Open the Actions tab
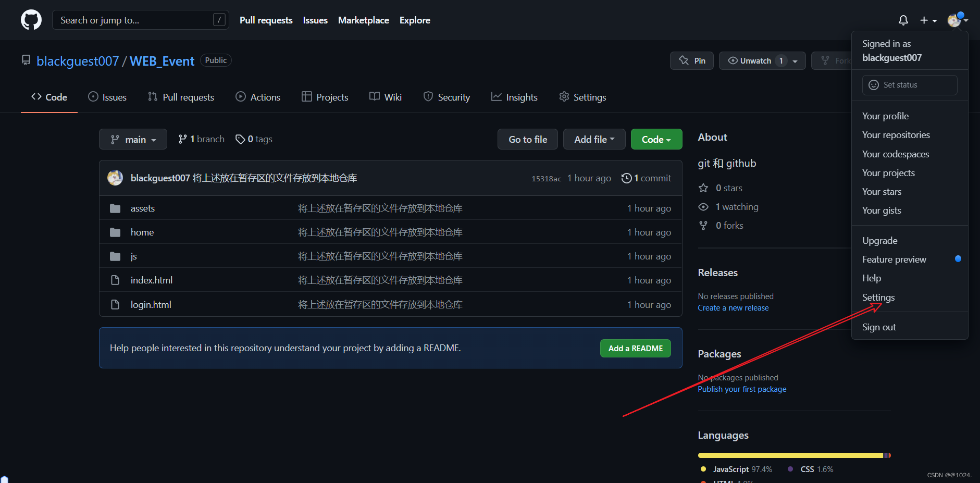The image size is (980, 483). click(x=258, y=97)
